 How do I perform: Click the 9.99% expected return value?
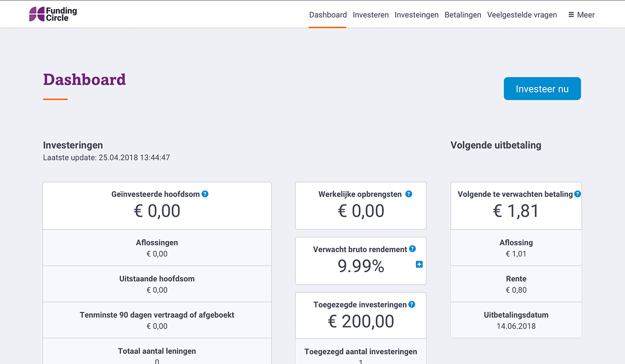tap(360, 266)
